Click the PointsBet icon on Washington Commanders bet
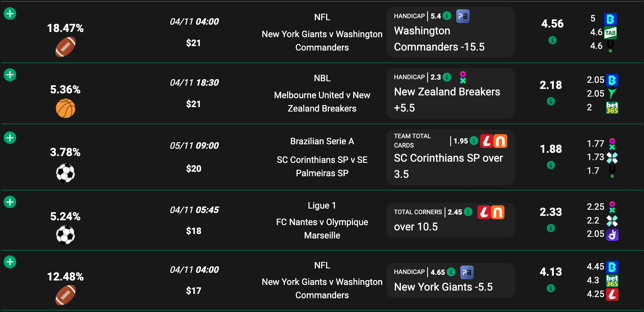 point(462,17)
